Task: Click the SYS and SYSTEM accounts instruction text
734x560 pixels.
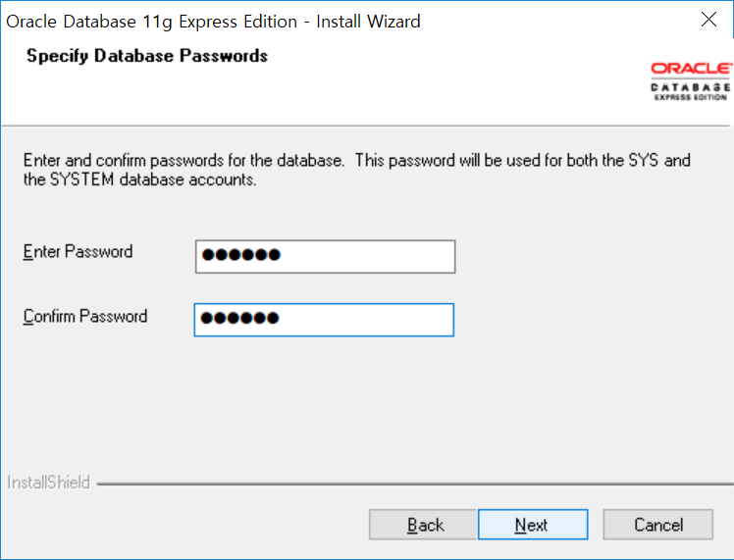Action: click(357, 170)
